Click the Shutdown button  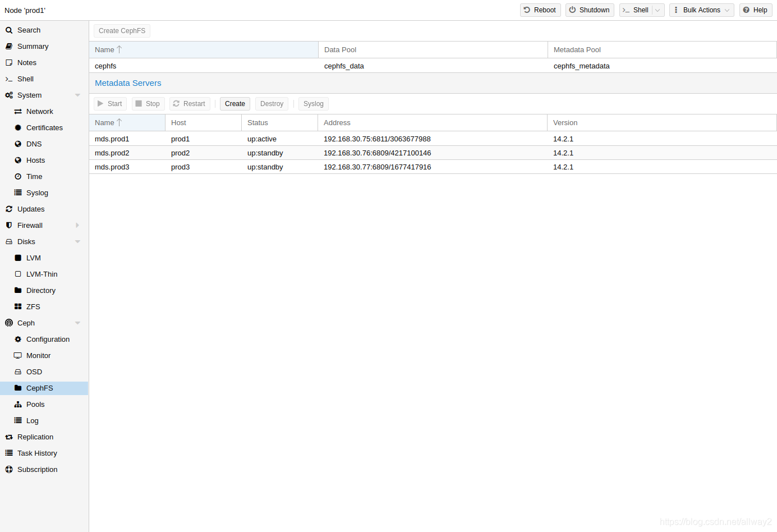590,10
